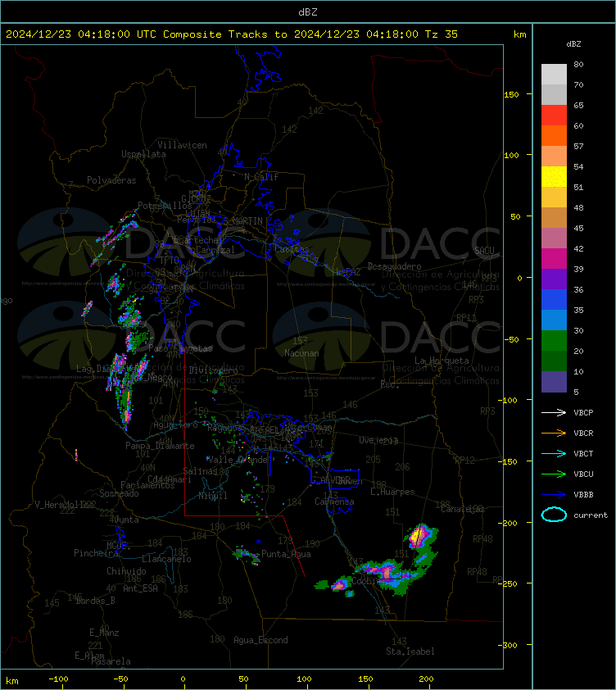Click the '80' value on color scale
This screenshot has height=690, width=616.
(578, 64)
